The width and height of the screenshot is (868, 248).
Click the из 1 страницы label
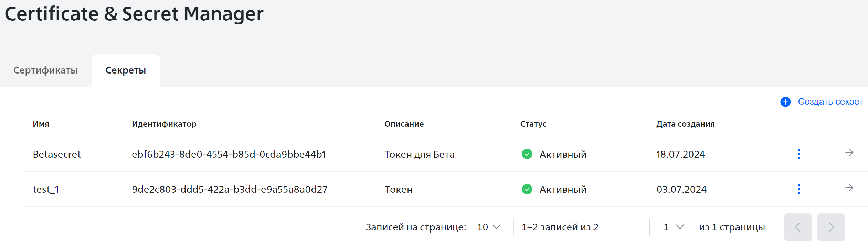coord(732,227)
